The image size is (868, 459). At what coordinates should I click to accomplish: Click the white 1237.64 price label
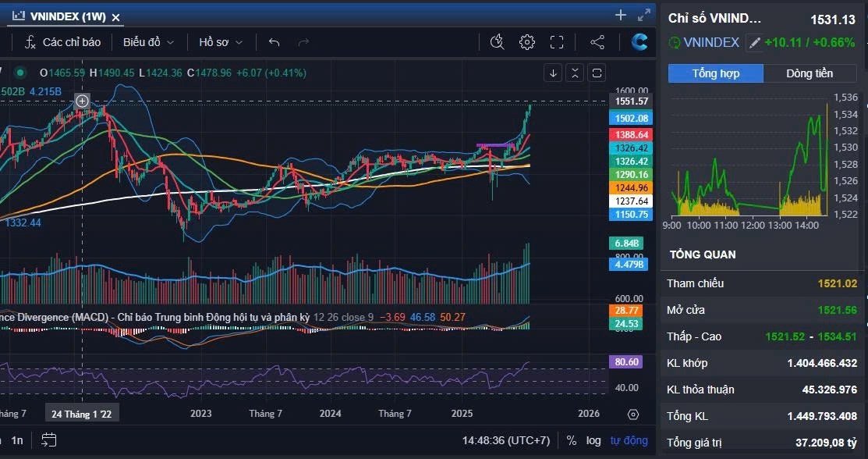tap(630, 201)
